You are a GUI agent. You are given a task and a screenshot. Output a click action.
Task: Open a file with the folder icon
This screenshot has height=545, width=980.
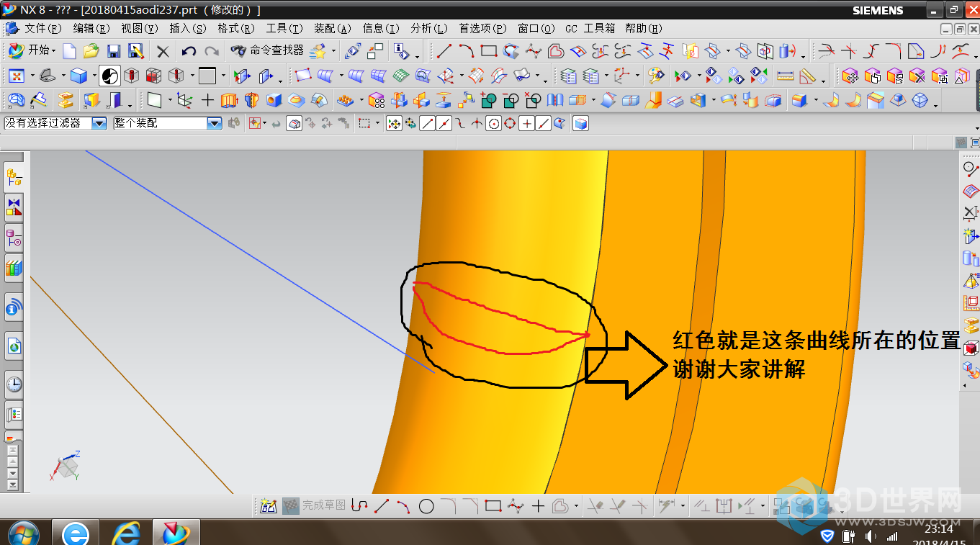point(91,51)
